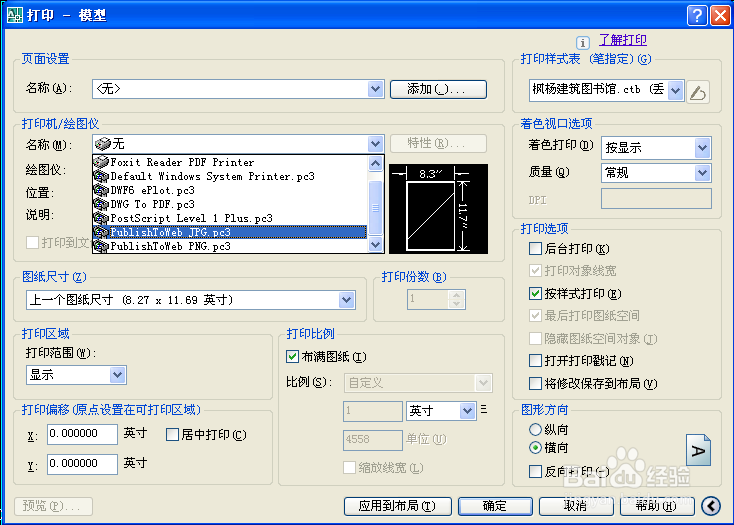Open the 英寸 unit dropdown
The height and width of the screenshot is (525, 734).
[467, 411]
